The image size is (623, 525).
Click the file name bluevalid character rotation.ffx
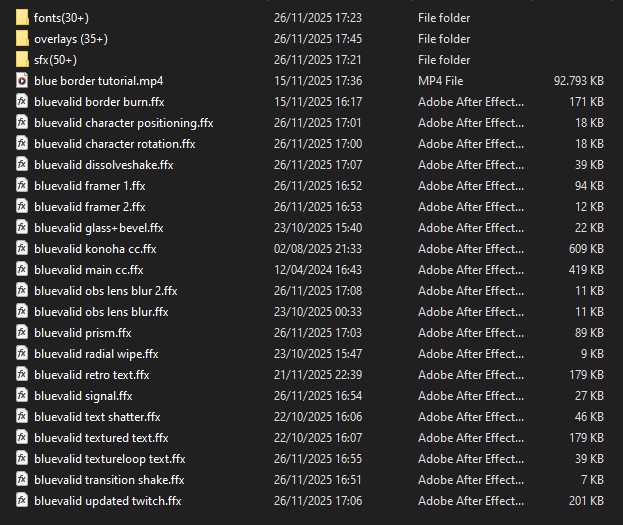pos(114,143)
